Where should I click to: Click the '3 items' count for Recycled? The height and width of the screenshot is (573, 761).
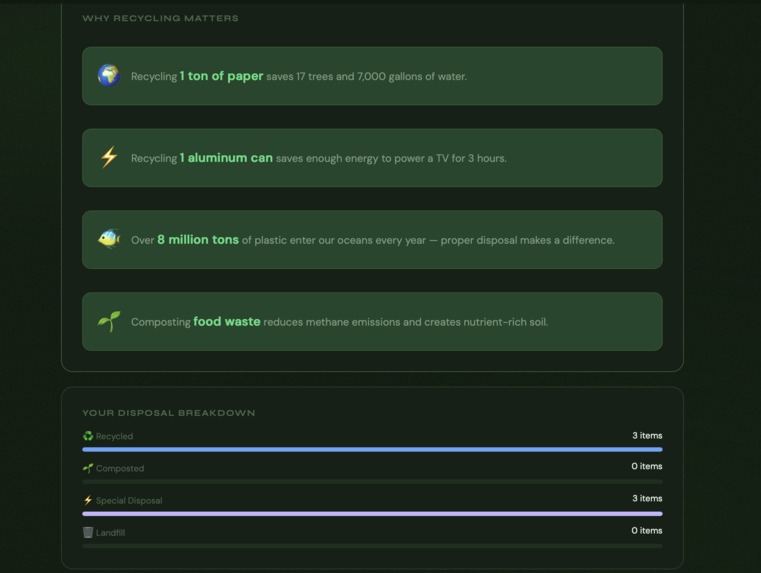coord(647,436)
